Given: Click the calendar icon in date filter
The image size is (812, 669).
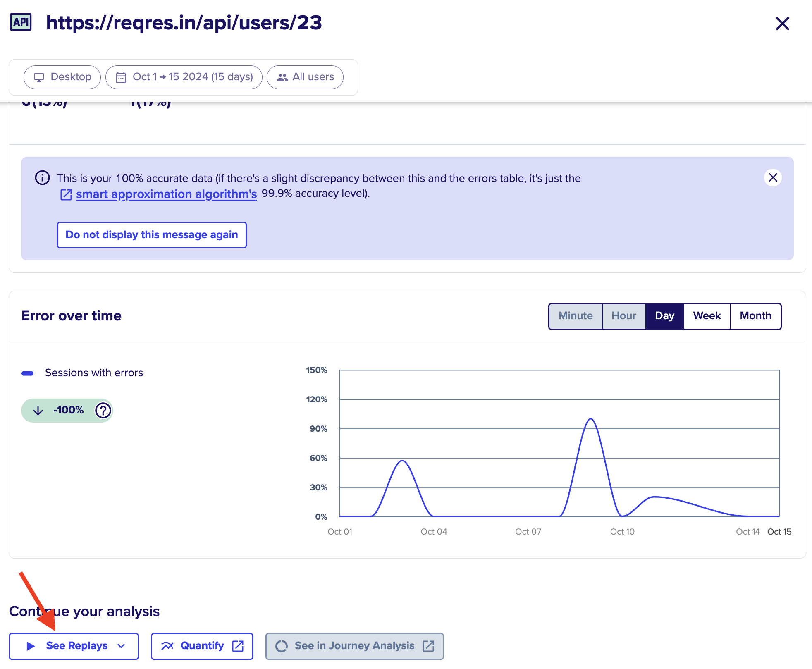Looking at the screenshot, I should pyautogui.click(x=121, y=77).
